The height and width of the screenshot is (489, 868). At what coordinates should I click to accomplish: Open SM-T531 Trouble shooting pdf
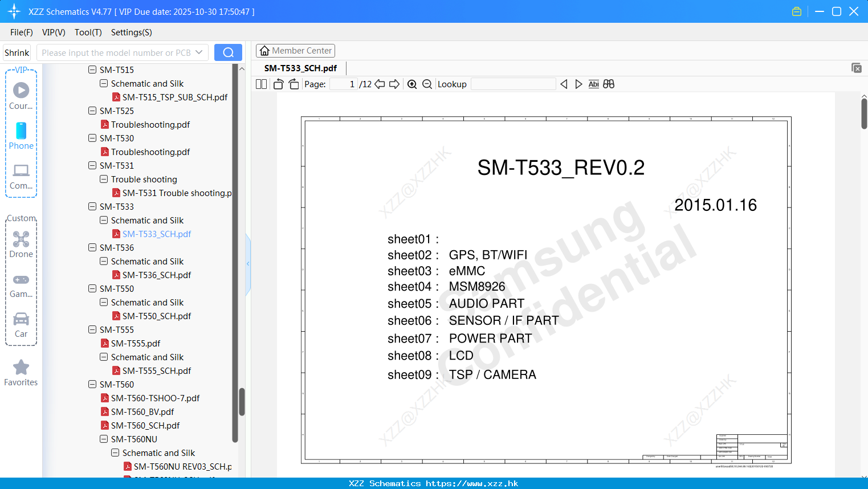(x=177, y=193)
